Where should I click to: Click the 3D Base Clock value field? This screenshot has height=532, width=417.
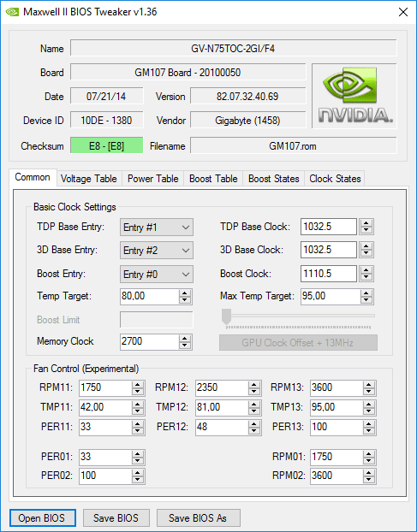[328, 250]
